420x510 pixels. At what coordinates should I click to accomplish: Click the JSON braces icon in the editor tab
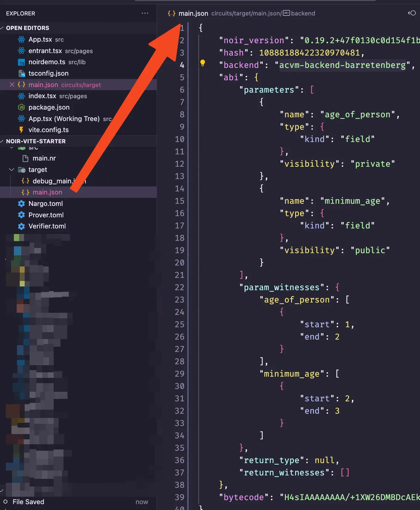(x=171, y=13)
